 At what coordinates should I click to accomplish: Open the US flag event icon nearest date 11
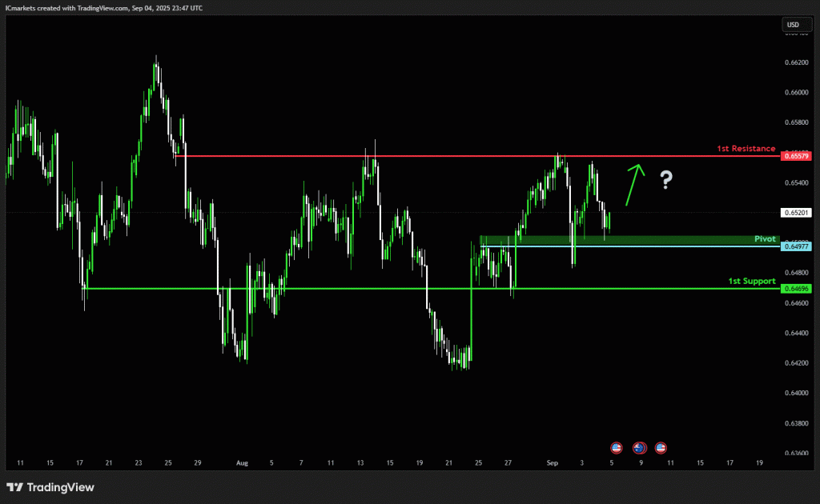pos(661,447)
